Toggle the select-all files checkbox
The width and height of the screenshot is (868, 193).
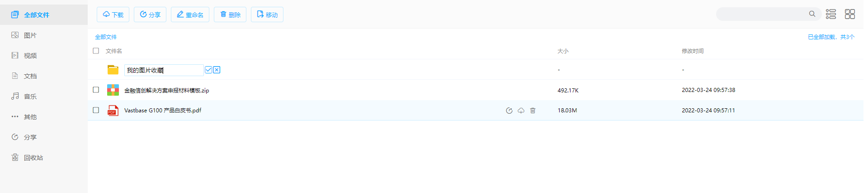(96, 51)
